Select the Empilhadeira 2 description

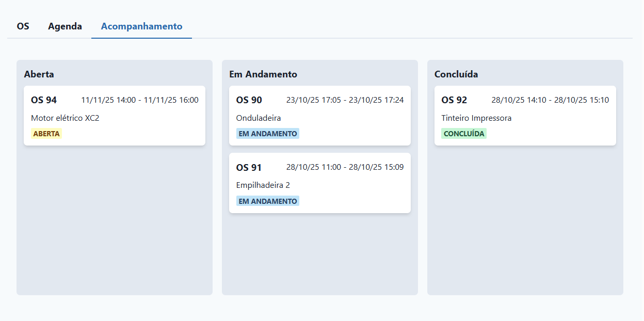click(263, 185)
